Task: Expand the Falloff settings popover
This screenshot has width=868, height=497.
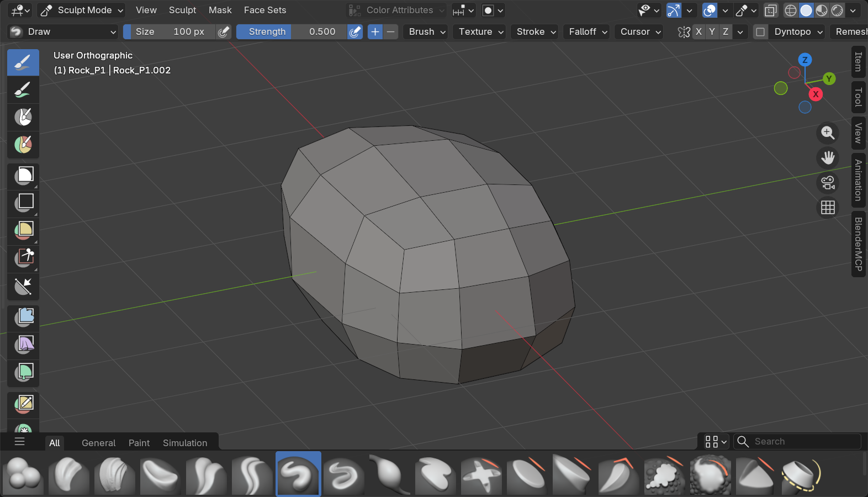Action: pos(588,32)
